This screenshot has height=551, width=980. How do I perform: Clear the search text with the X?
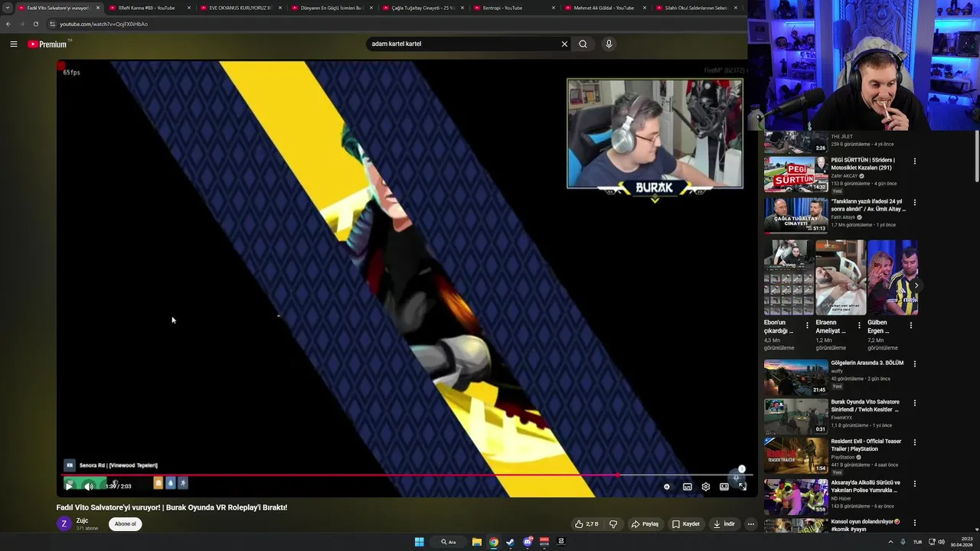point(564,44)
